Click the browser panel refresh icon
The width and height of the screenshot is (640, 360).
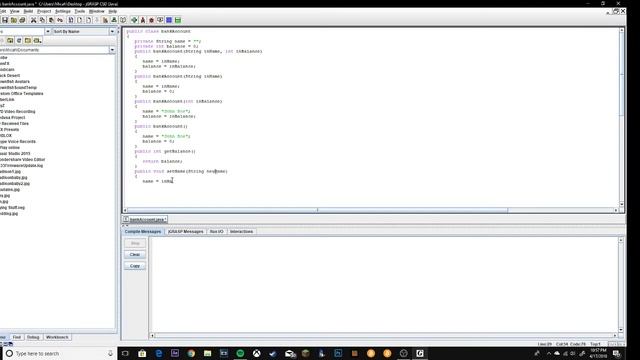pos(19,40)
